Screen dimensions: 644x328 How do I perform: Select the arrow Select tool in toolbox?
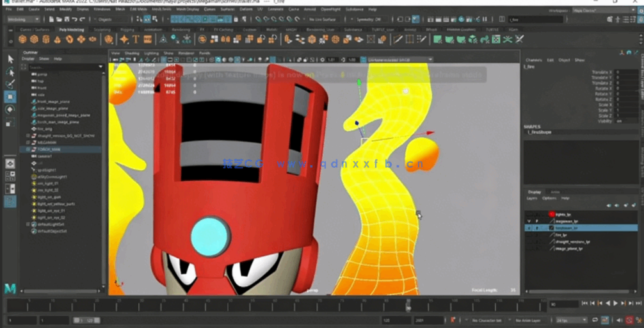pos(10,59)
